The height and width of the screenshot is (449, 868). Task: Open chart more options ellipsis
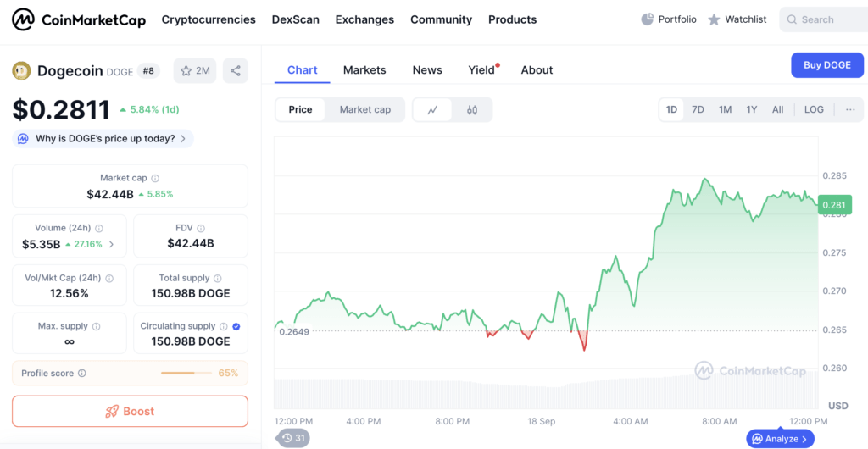point(850,109)
